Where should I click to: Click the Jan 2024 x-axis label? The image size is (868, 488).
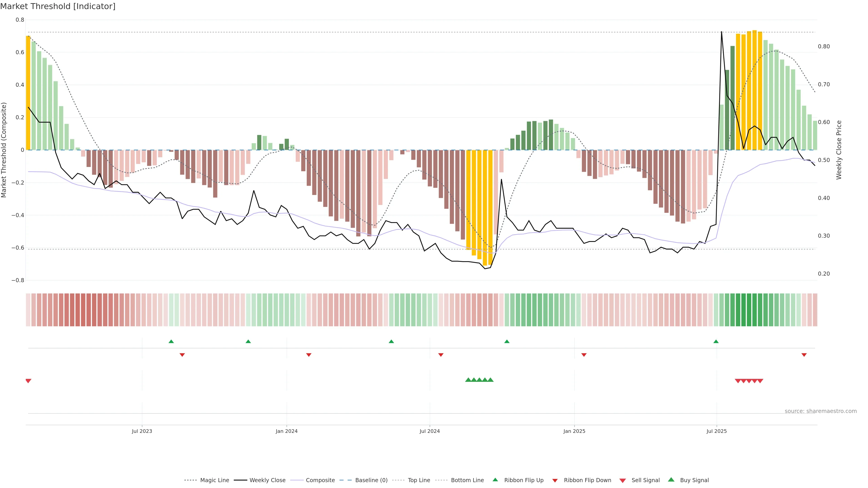point(286,431)
